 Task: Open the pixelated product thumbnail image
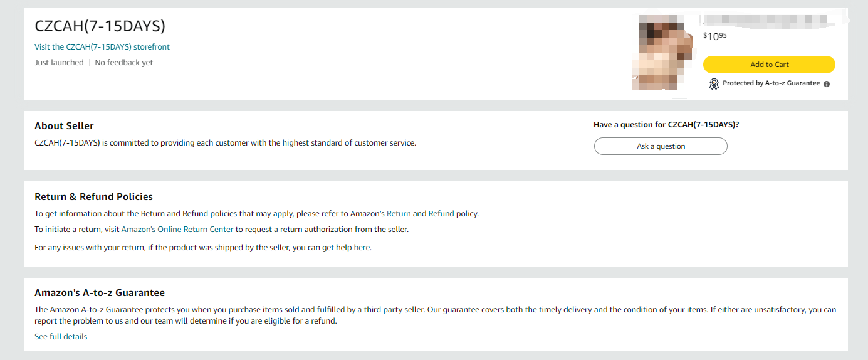(662, 53)
